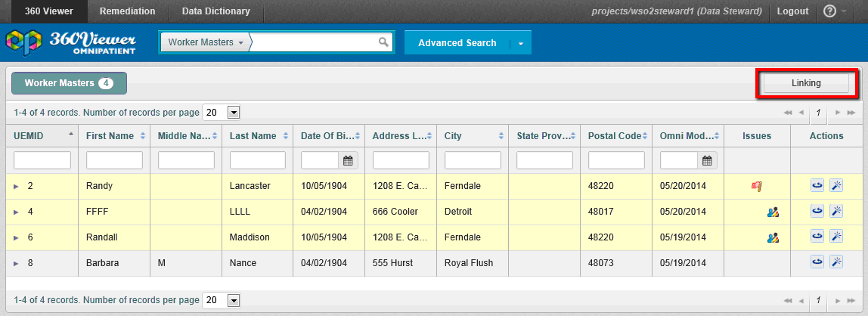Click the Logout link
The image size is (868, 316).
click(792, 11)
